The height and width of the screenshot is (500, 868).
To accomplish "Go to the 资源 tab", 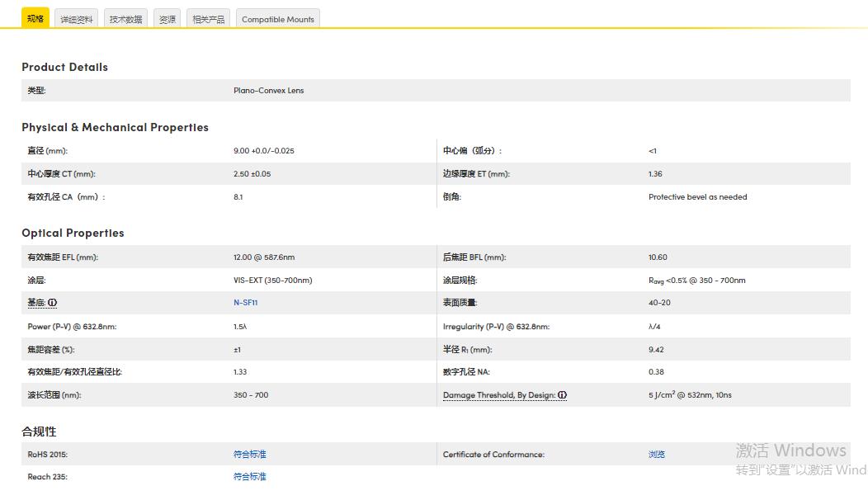I will pos(167,19).
